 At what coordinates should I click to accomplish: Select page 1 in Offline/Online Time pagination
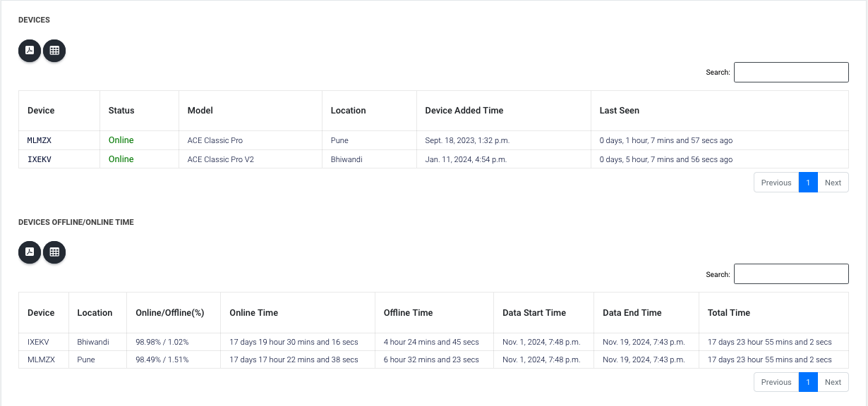coord(808,382)
